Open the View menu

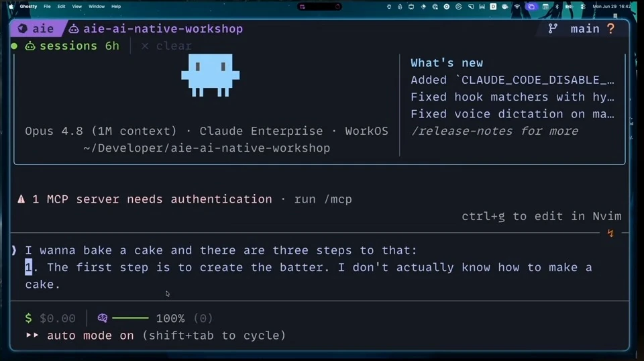pos(76,7)
